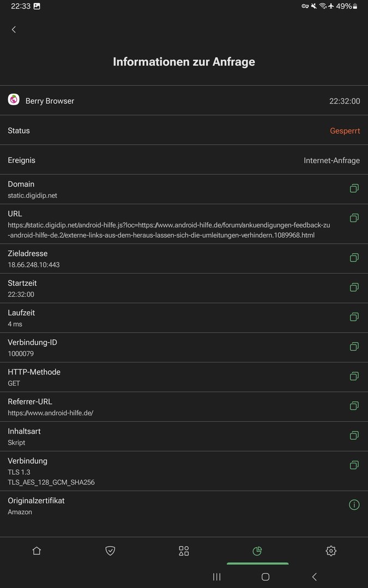
Task: Copy the Domain value static.digidip.net
Action: (354, 188)
